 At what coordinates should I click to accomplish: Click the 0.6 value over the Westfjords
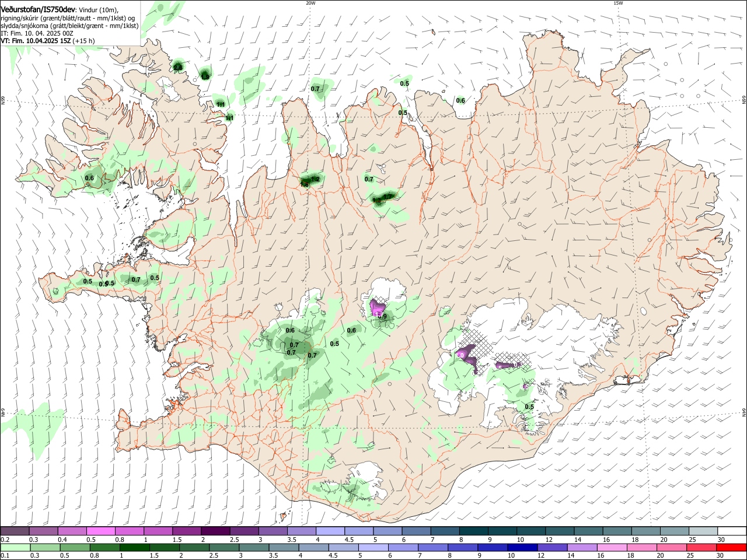click(89, 178)
